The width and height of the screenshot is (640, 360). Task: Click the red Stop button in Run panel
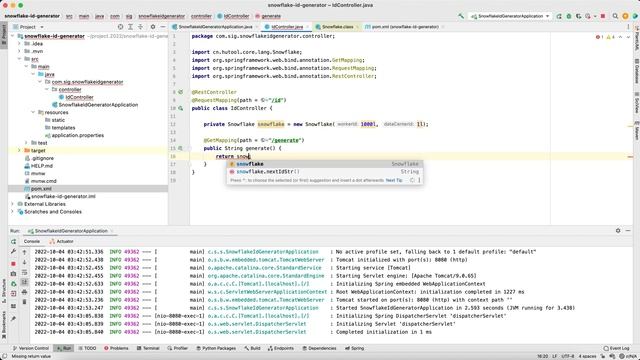[x=13, y=264]
